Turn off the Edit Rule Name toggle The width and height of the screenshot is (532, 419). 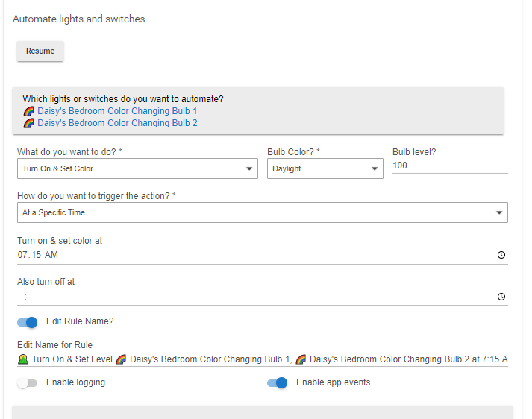point(28,322)
